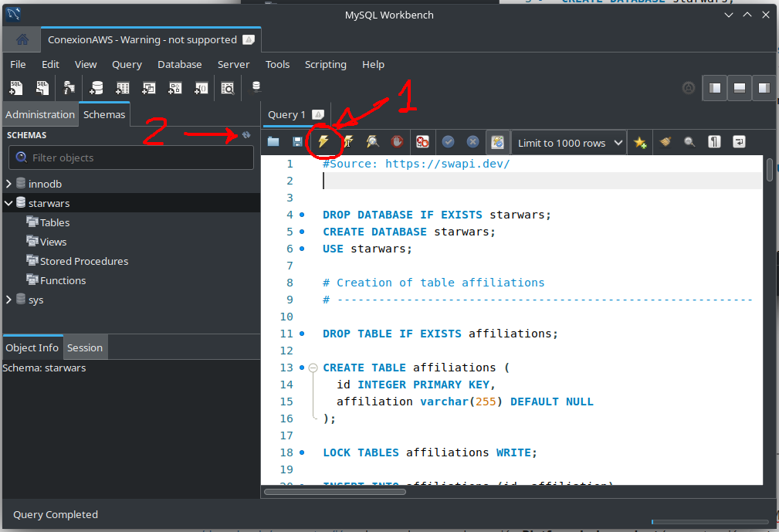The width and height of the screenshot is (779, 532).
Task: Beautify the SQL query with the broom icon
Action: point(665,142)
